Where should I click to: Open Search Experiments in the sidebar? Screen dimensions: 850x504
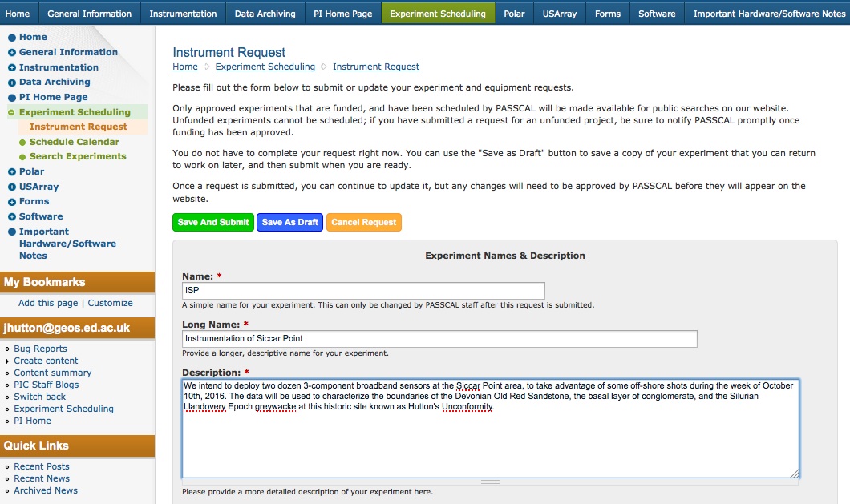coord(78,157)
